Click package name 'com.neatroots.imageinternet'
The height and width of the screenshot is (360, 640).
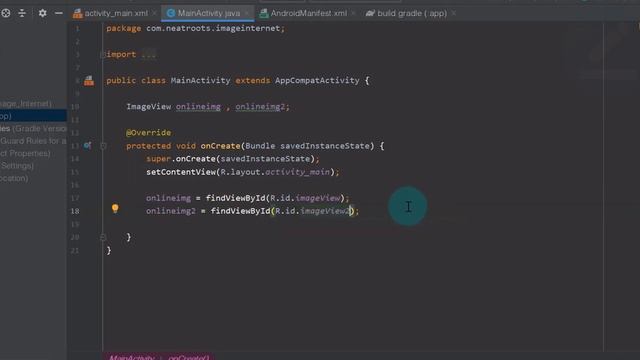tap(213, 28)
